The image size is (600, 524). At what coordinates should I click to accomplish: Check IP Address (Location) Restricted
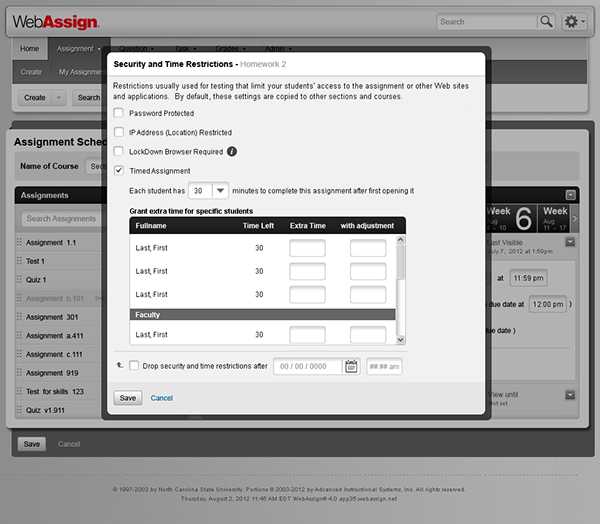(x=119, y=132)
